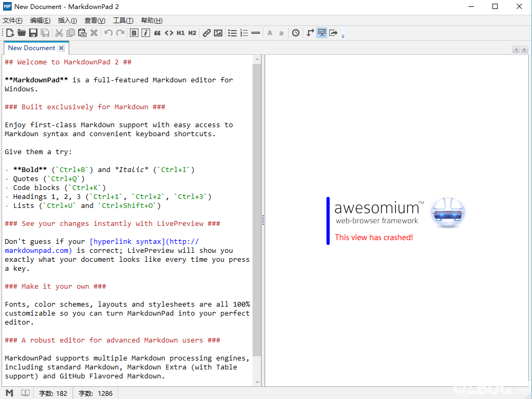Click the 'Give them a try:' line
Image resolution: width=532 pixels, height=399 pixels.
click(39, 151)
